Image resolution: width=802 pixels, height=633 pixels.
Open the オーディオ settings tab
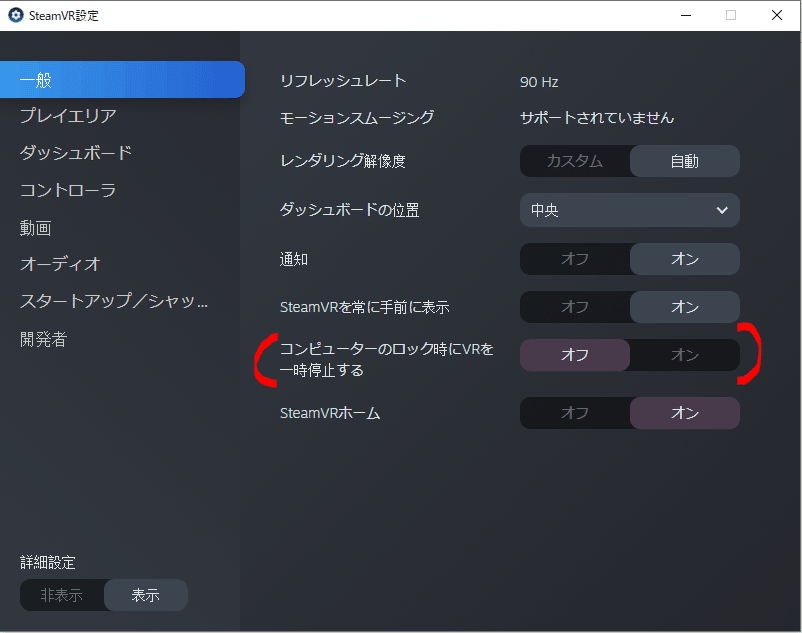pyautogui.click(x=60, y=264)
